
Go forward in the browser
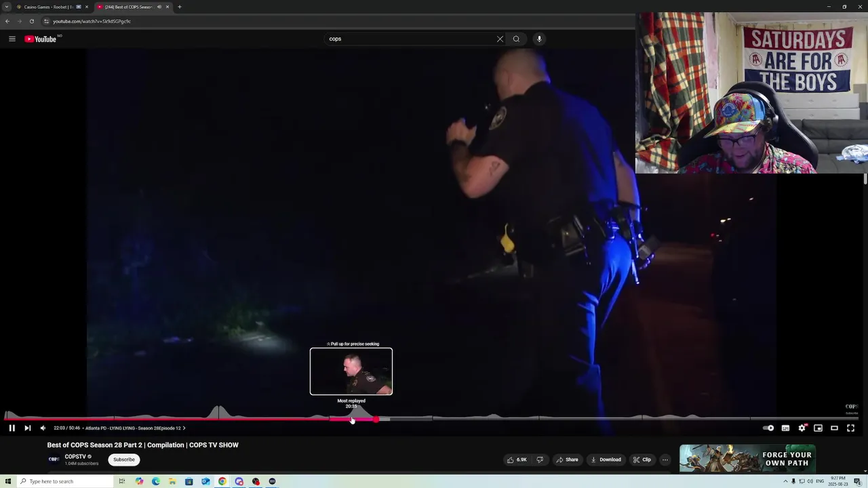click(19, 21)
